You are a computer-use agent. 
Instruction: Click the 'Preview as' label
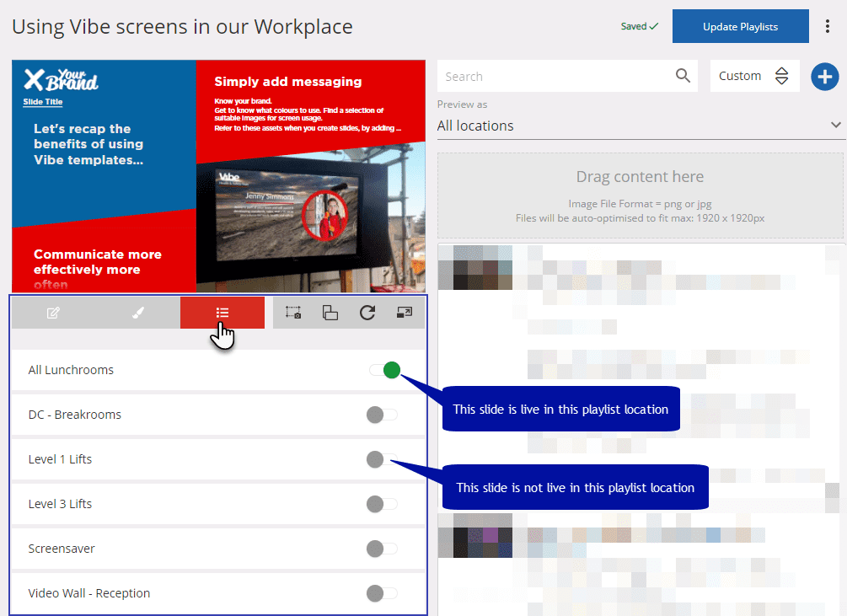pos(463,104)
